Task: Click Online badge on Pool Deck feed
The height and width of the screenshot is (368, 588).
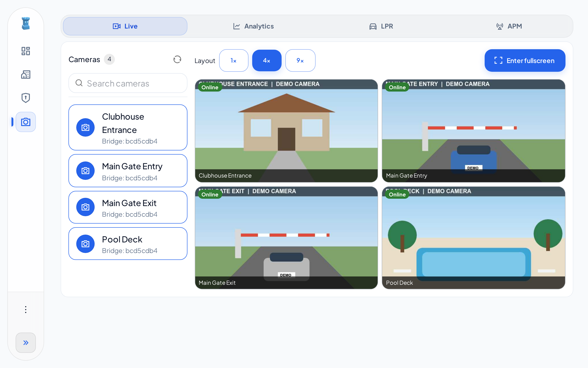Action: pos(397,195)
